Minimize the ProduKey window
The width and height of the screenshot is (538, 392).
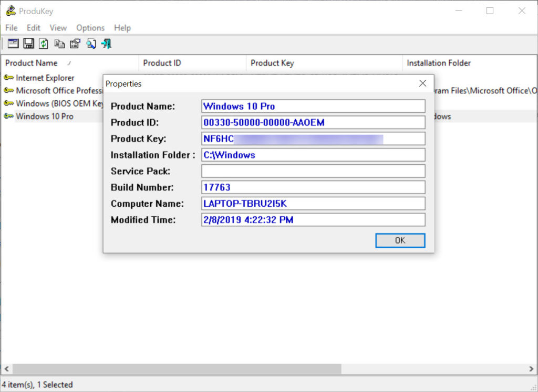(x=459, y=10)
